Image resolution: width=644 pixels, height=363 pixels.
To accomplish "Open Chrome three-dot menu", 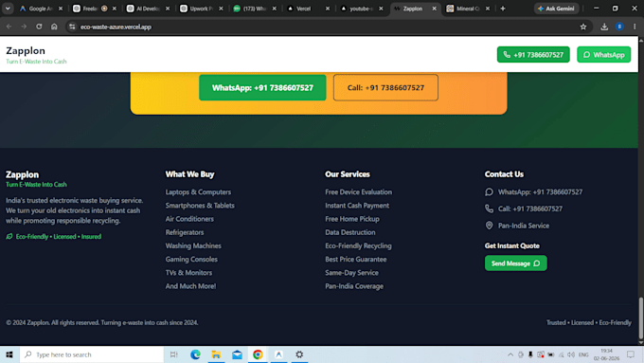I will pos(635,27).
